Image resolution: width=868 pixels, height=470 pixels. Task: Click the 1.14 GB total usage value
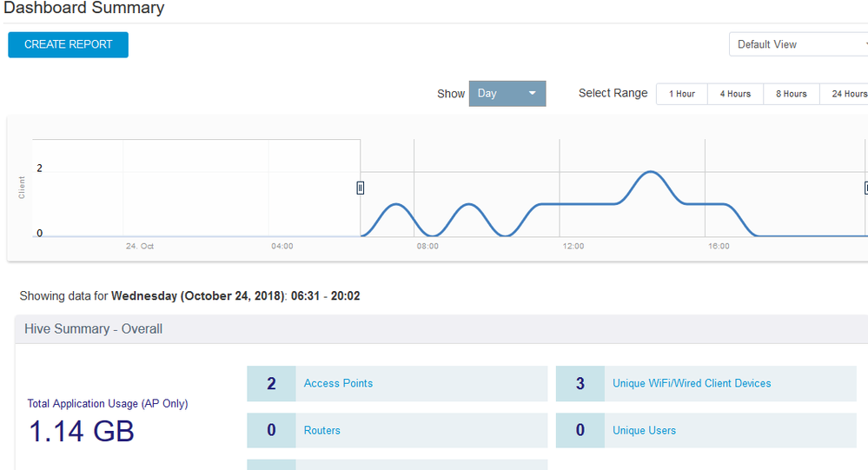(82, 431)
